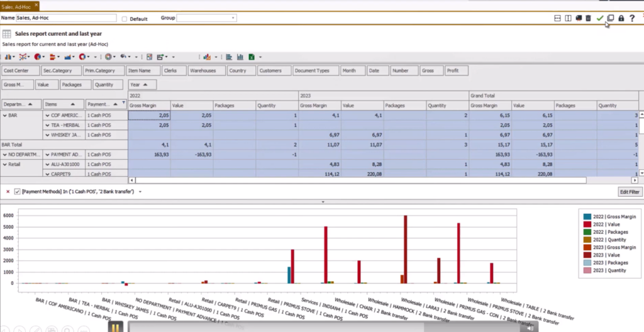Remove filter using the red X
The width and height of the screenshot is (644, 332).
click(8, 191)
